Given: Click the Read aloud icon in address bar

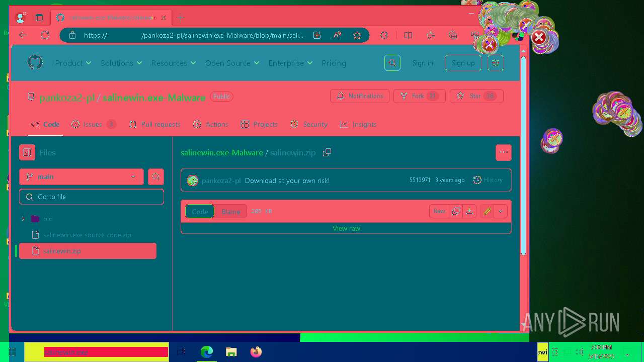Looking at the screenshot, I should (x=337, y=35).
